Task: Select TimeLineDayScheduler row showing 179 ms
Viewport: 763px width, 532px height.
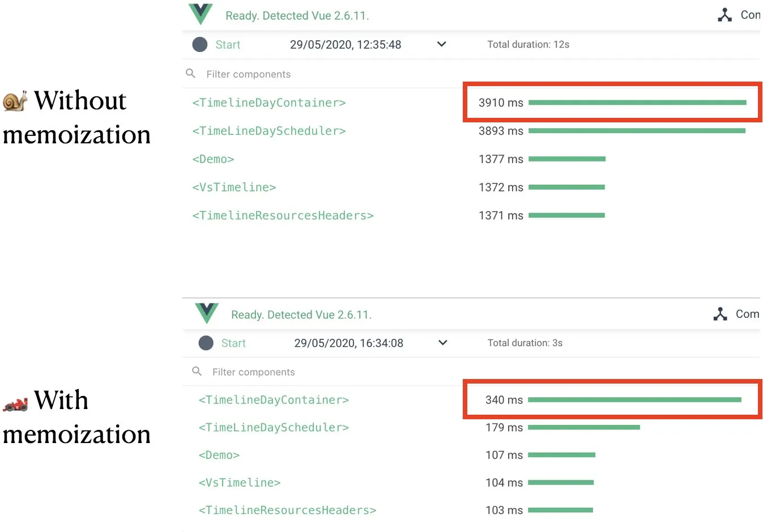Action: point(471,428)
